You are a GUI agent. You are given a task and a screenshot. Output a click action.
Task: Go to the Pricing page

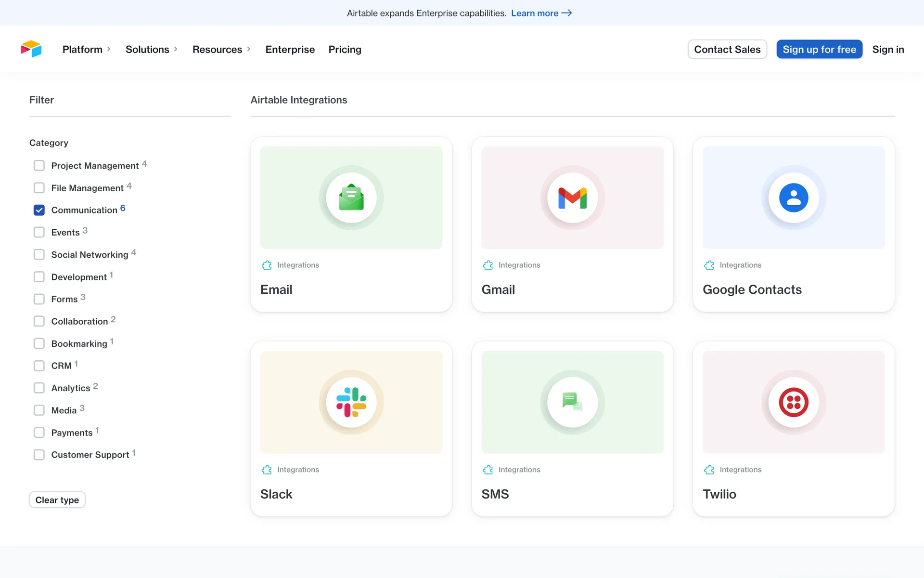click(x=345, y=49)
